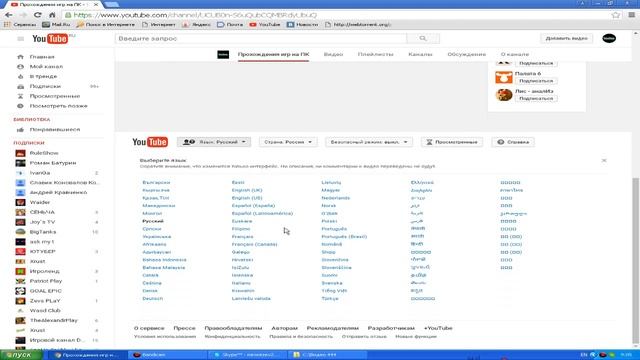Viewport: 640px width, 360px height.
Task: Open Понравившиеся in the library section
Action: [x=55, y=129]
